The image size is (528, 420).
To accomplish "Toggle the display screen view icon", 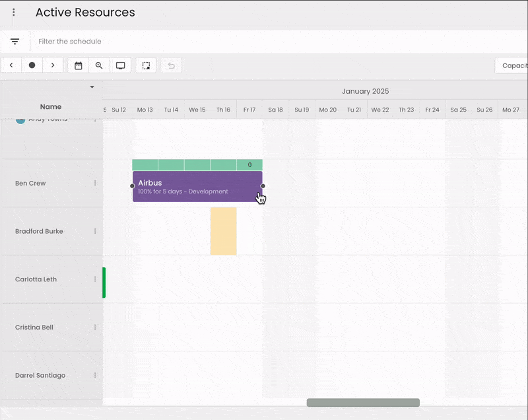I will click(x=121, y=65).
